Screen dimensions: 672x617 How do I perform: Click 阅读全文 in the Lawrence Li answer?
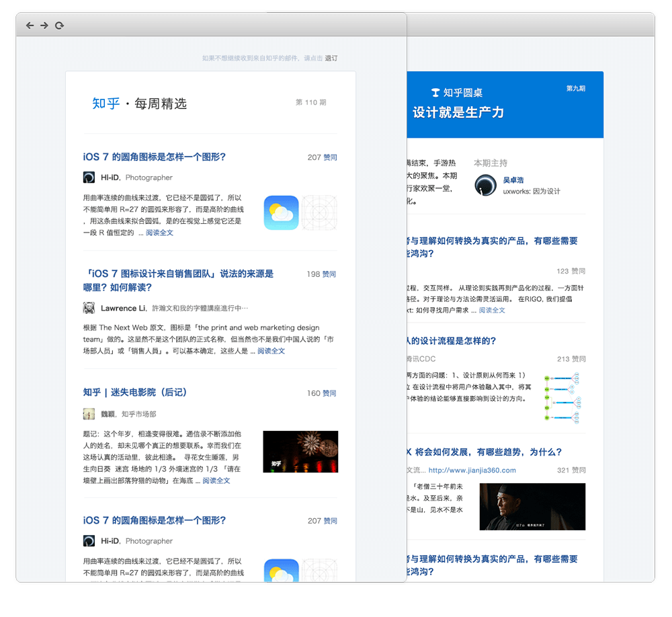tap(271, 351)
